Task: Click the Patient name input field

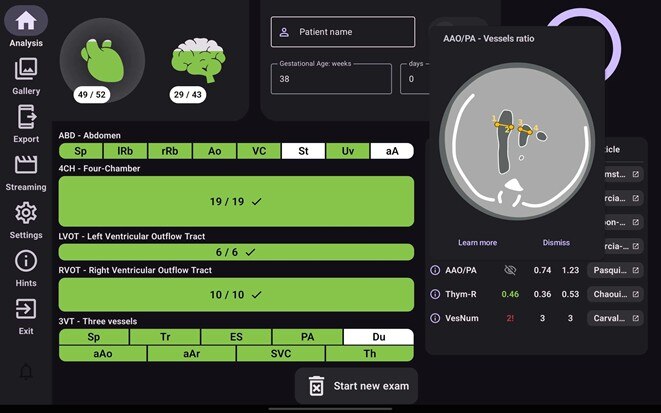Action: [x=342, y=32]
